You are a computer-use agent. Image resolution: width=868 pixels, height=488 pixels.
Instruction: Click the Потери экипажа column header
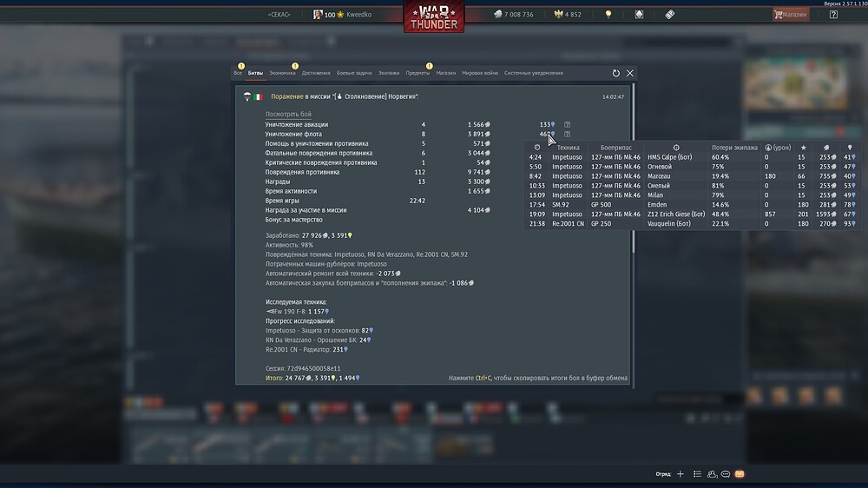pos(734,148)
